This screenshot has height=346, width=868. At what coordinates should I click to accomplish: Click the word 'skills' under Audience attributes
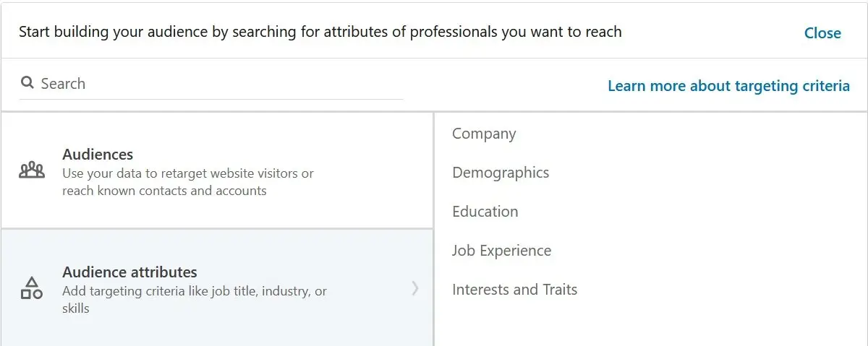[x=76, y=308]
